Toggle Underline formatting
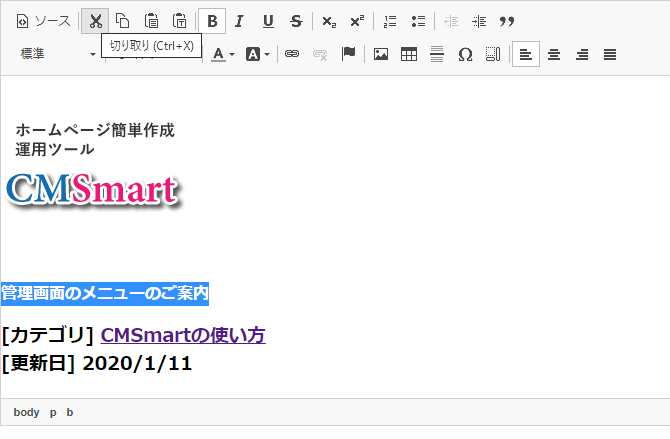The height and width of the screenshot is (439, 670). 268,21
